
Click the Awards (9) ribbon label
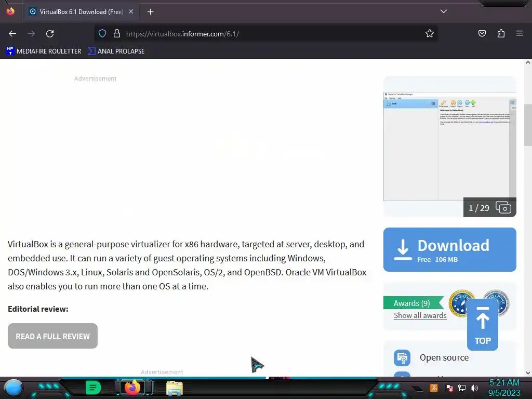pos(411,303)
